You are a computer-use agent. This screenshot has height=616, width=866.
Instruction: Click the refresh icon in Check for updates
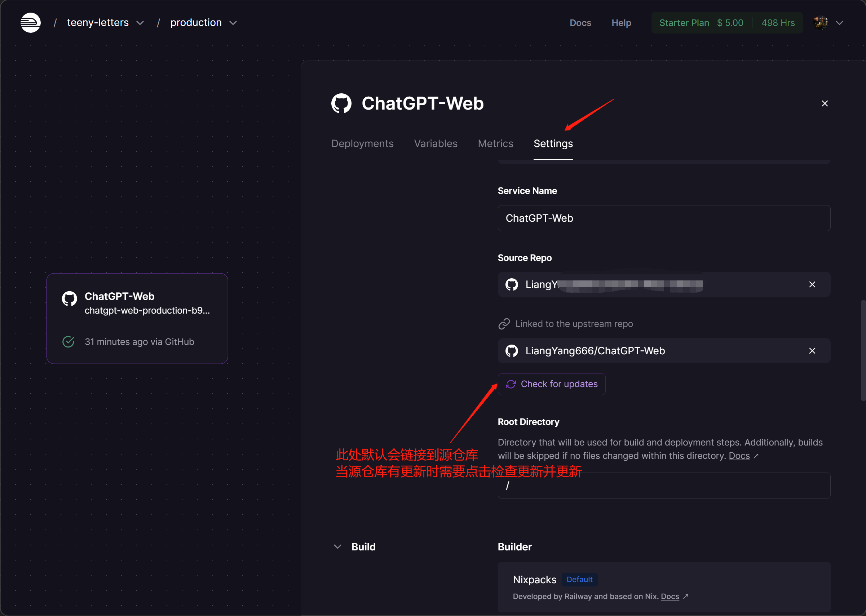(511, 384)
